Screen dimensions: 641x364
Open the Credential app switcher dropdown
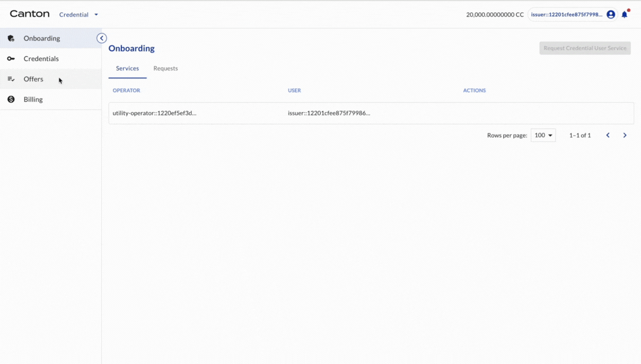pos(78,15)
